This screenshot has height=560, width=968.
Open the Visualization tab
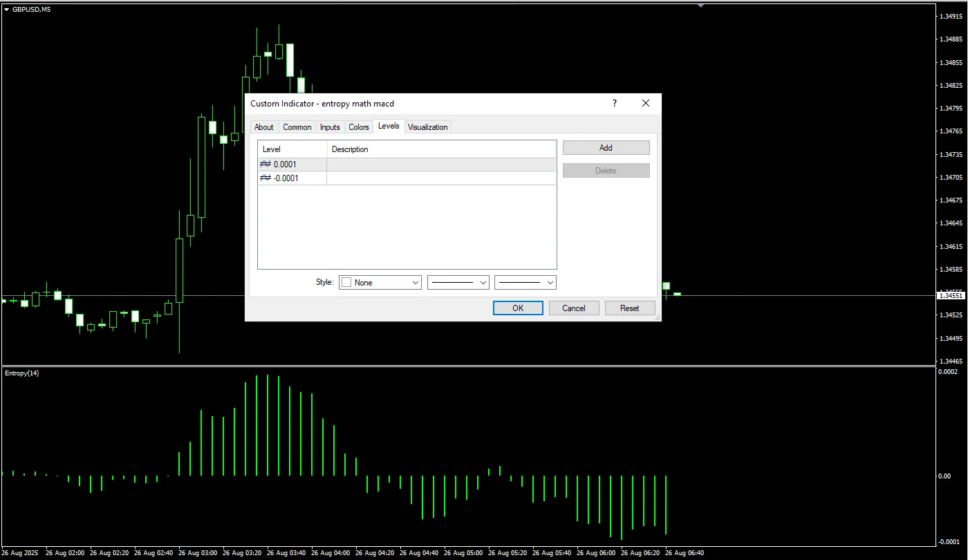click(428, 127)
